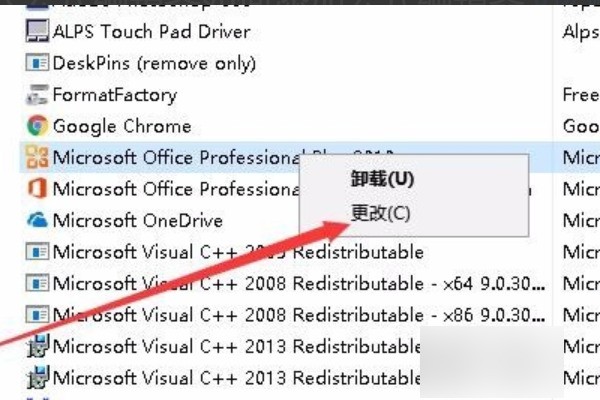Choose 更改(C) from the context menu

point(380,213)
